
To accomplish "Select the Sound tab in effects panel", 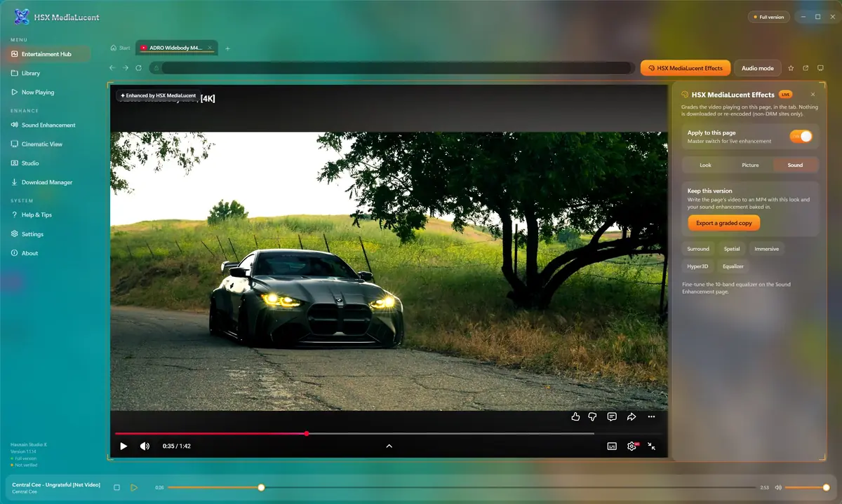I will click(795, 165).
